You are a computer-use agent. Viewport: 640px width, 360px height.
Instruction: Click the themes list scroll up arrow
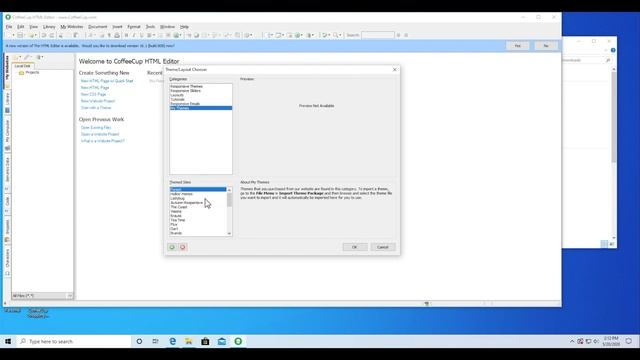229,190
